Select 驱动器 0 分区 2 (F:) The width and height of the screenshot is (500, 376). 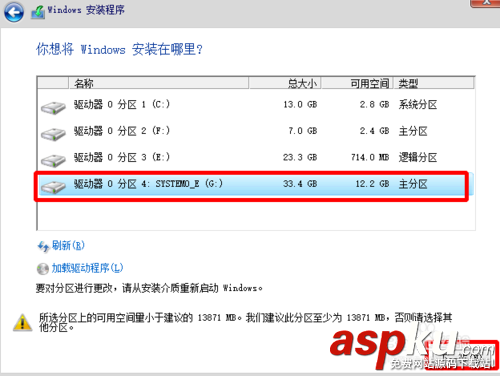[122, 131]
